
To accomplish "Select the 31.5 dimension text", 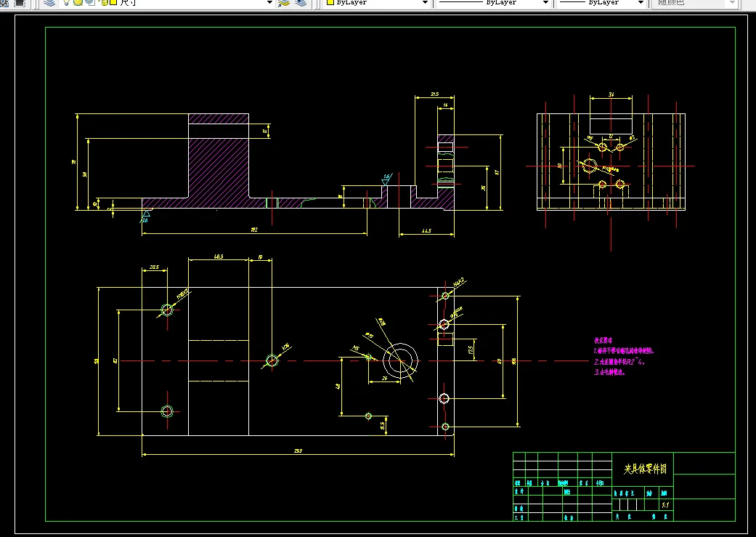I will pyautogui.click(x=434, y=94).
